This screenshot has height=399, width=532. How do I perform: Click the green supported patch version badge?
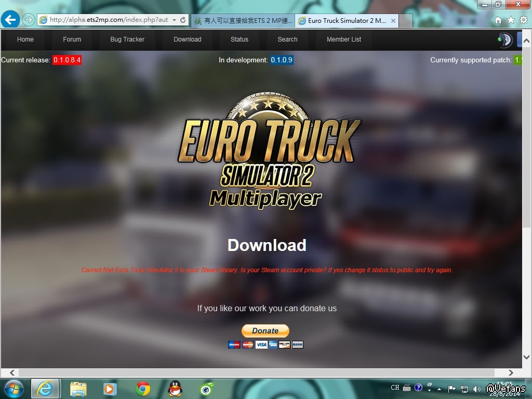(518, 60)
